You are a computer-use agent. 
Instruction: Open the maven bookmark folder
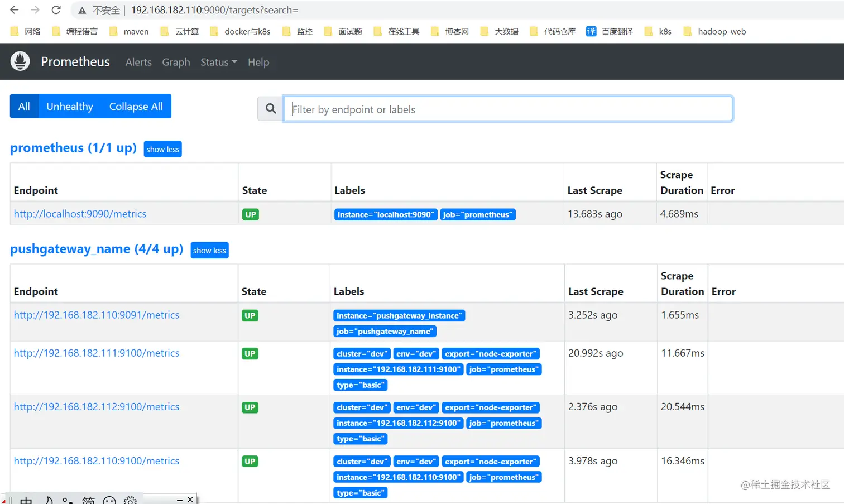coord(129,31)
